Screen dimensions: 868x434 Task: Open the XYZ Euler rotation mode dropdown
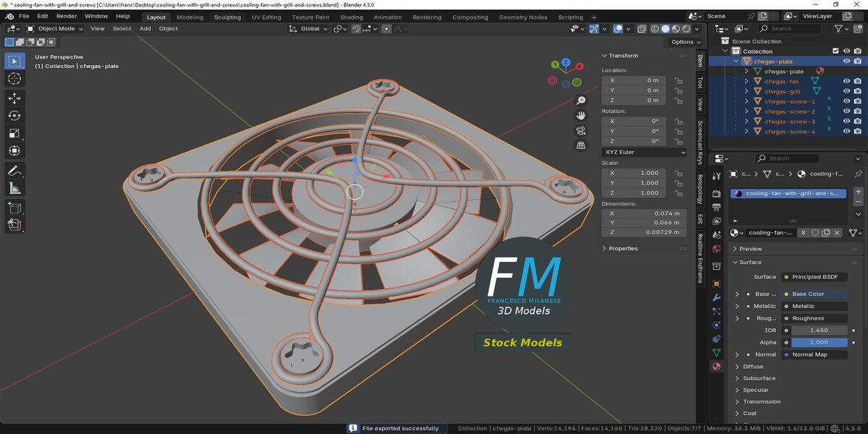(644, 153)
